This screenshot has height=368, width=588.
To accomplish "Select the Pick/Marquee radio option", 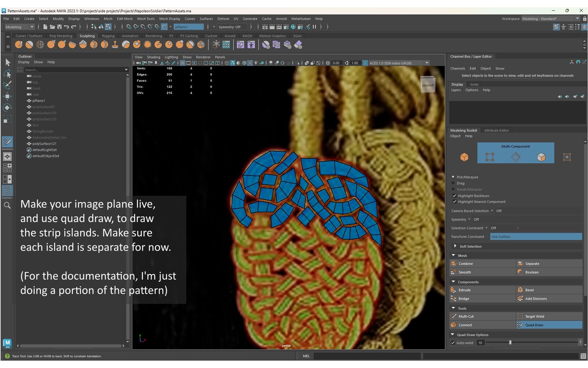I will tap(453, 177).
